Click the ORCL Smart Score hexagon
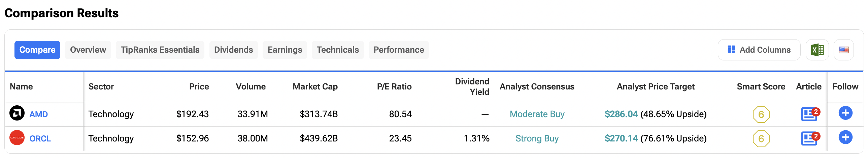The width and height of the screenshot is (868, 158). coord(761,139)
